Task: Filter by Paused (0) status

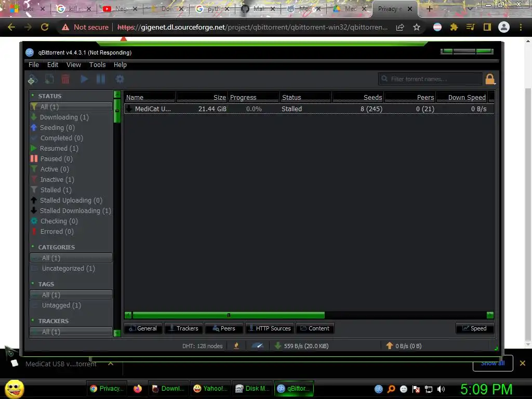Action: (x=71, y=159)
